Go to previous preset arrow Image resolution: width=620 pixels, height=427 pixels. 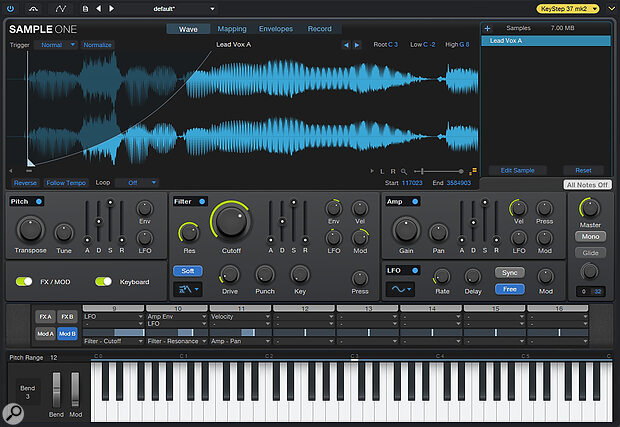98,8
